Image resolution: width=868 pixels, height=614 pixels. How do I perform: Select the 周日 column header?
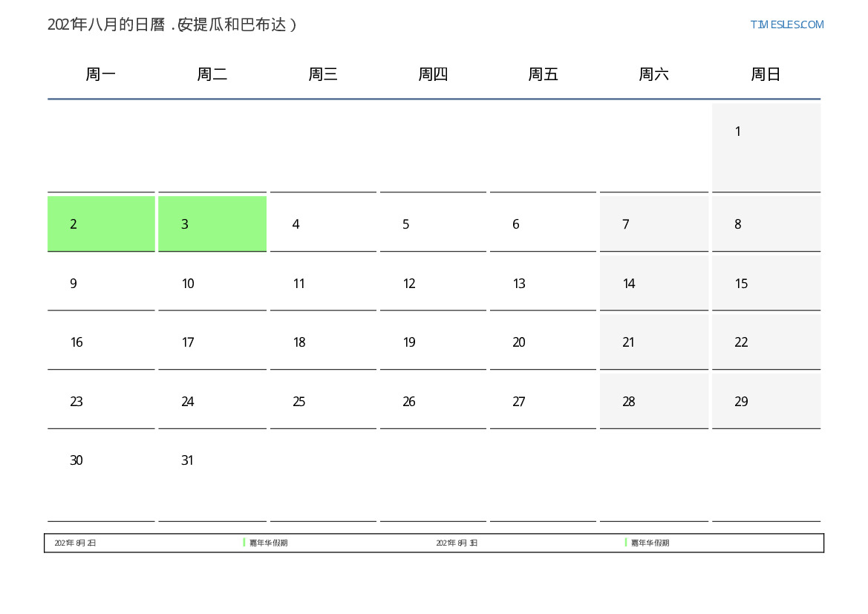(x=766, y=74)
